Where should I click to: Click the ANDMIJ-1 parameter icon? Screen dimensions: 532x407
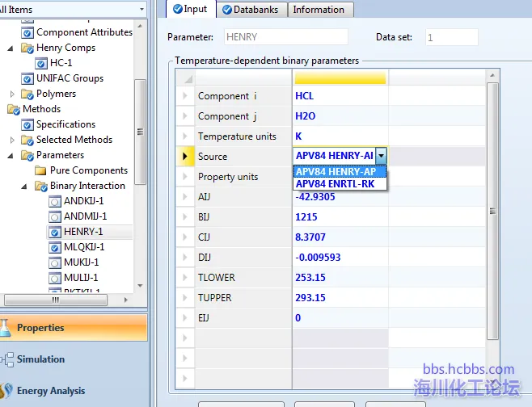54,216
